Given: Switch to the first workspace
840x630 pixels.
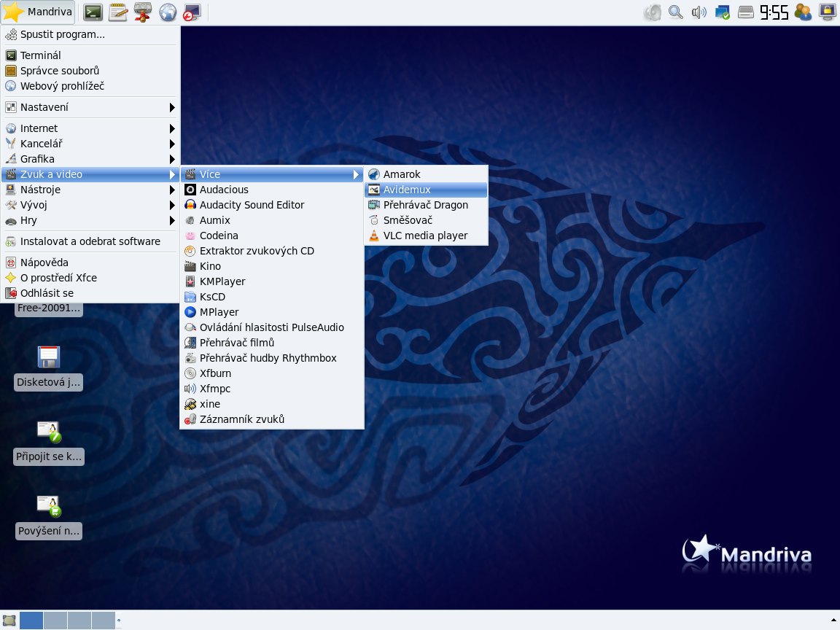Looking at the screenshot, I should [x=31, y=621].
